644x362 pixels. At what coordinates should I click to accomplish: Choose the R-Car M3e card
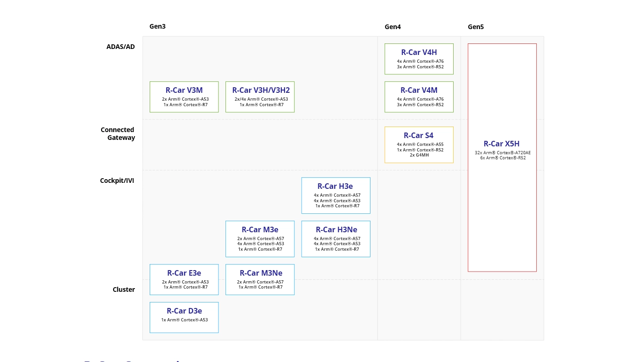[260, 239]
